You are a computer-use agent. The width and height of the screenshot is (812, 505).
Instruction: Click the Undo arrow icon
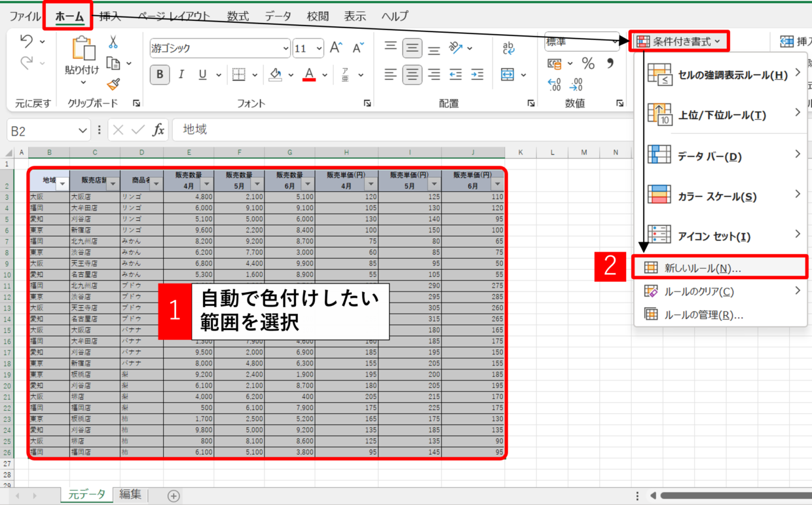click(x=27, y=41)
